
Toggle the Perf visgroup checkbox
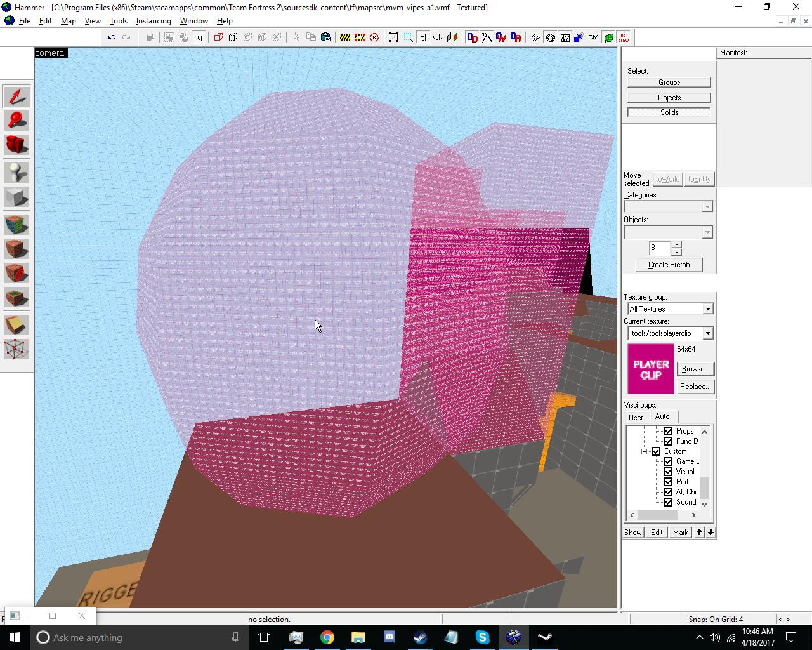(668, 482)
